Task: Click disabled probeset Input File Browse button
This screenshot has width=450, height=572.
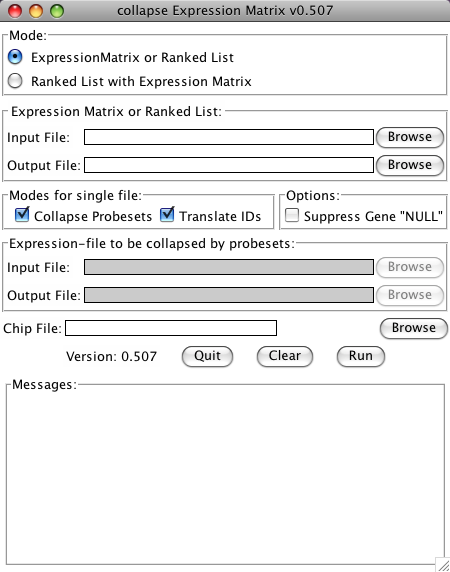Action: 410,267
